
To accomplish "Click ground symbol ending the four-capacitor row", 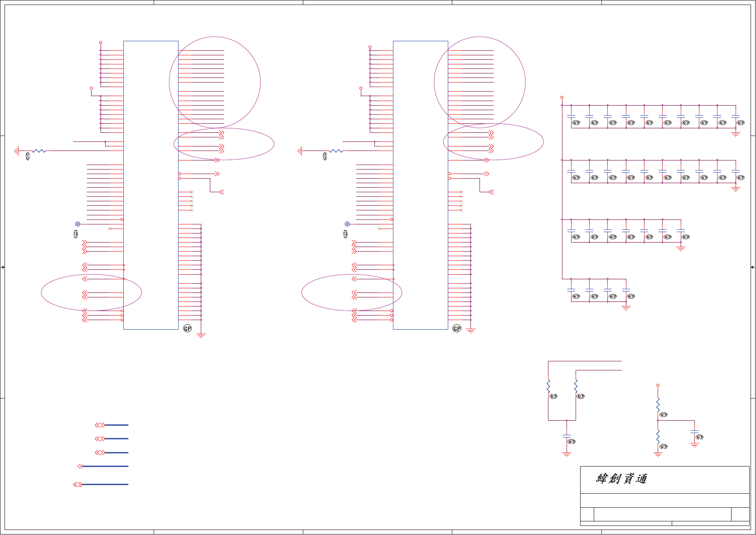I will click(626, 308).
